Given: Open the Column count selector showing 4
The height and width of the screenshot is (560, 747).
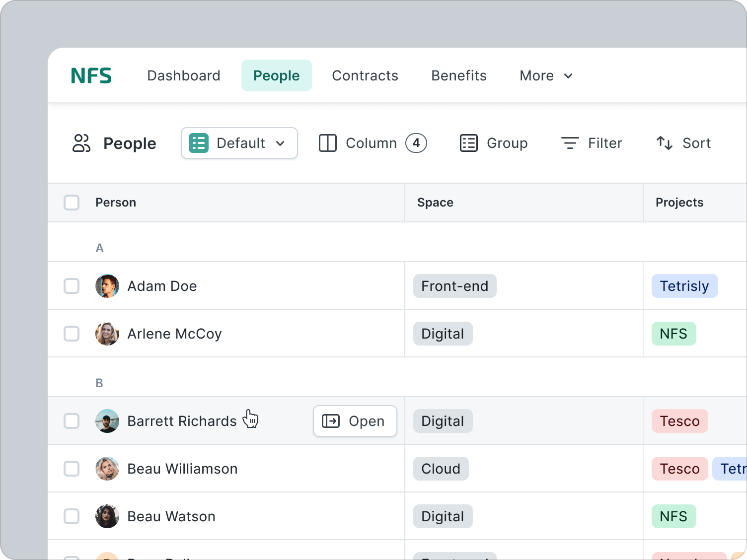Looking at the screenshot, I should pos(417,143).
